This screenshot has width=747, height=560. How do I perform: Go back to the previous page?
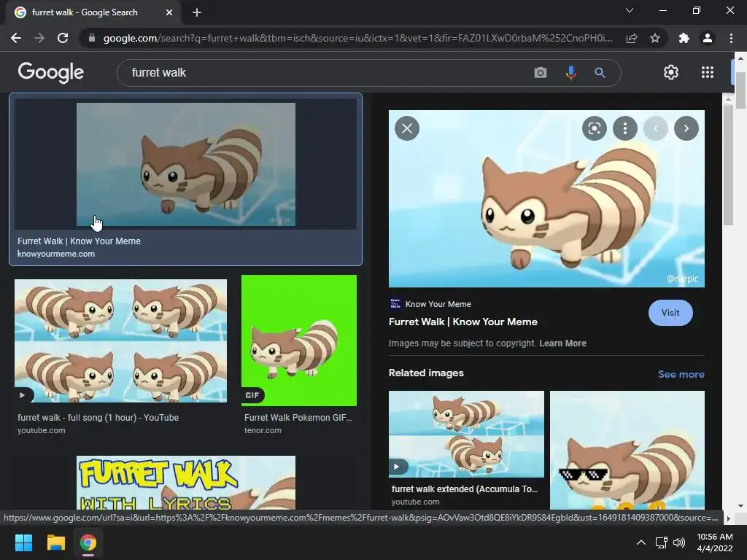(16, 38)
